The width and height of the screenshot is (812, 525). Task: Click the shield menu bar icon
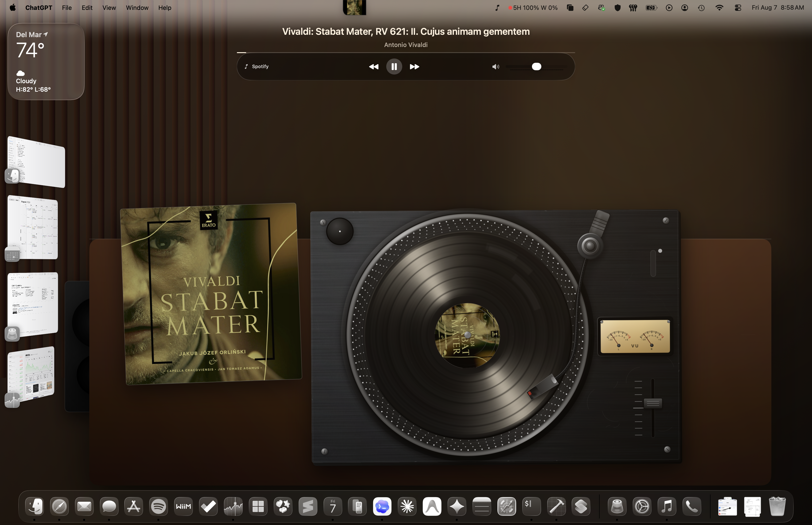617,8
